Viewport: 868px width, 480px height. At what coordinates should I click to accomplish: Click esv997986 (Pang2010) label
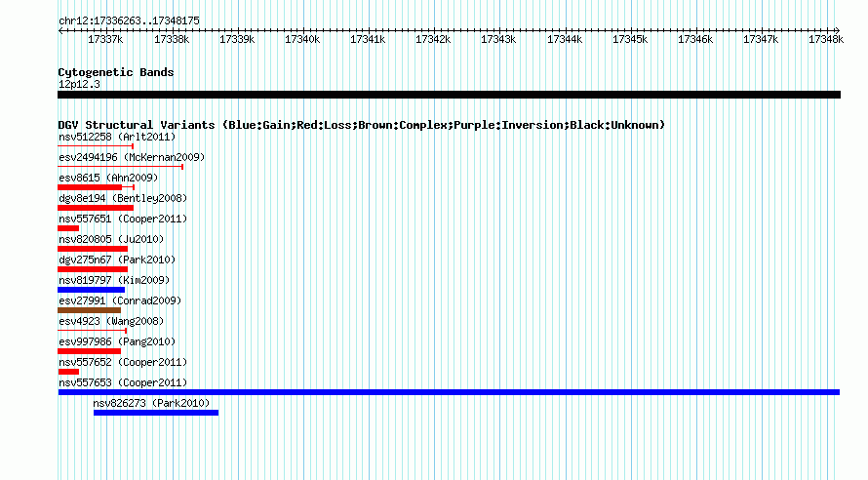pyautogui.click(x=117, y=341)
